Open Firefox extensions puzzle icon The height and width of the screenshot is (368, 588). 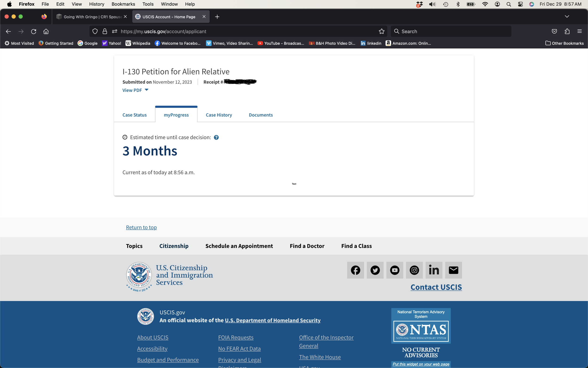tap(567, 31)
